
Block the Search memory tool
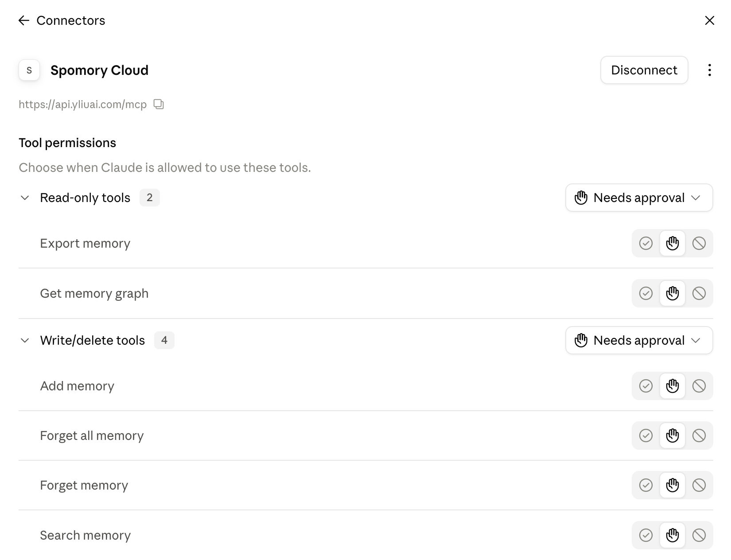(x=699, y=535)
